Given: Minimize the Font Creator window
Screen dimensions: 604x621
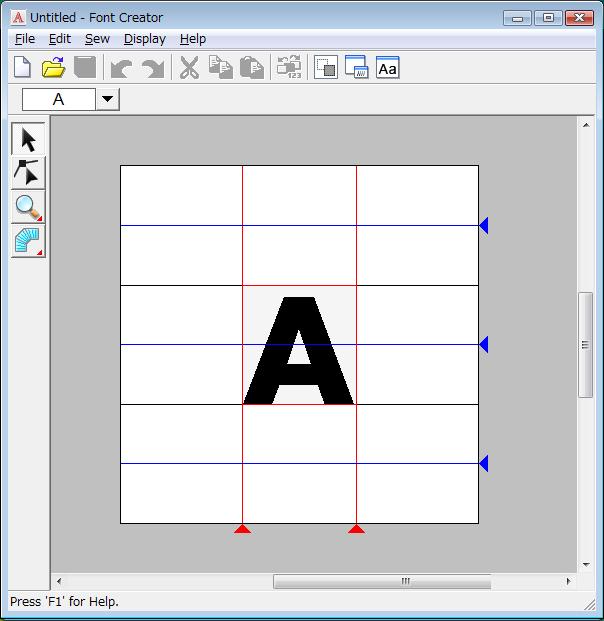Looking at the screenshot, I should (517, 18).
